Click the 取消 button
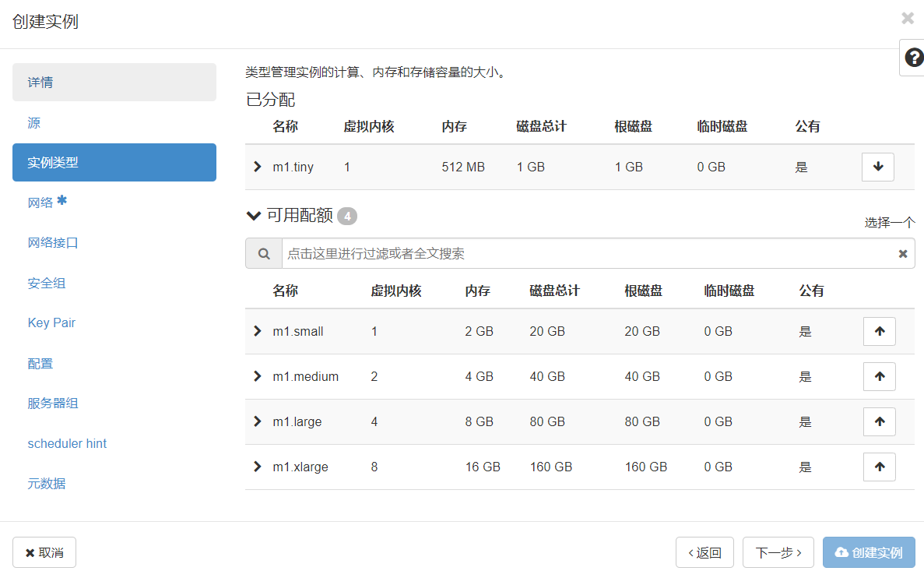 pyautogui.click(x=44, y=552)
